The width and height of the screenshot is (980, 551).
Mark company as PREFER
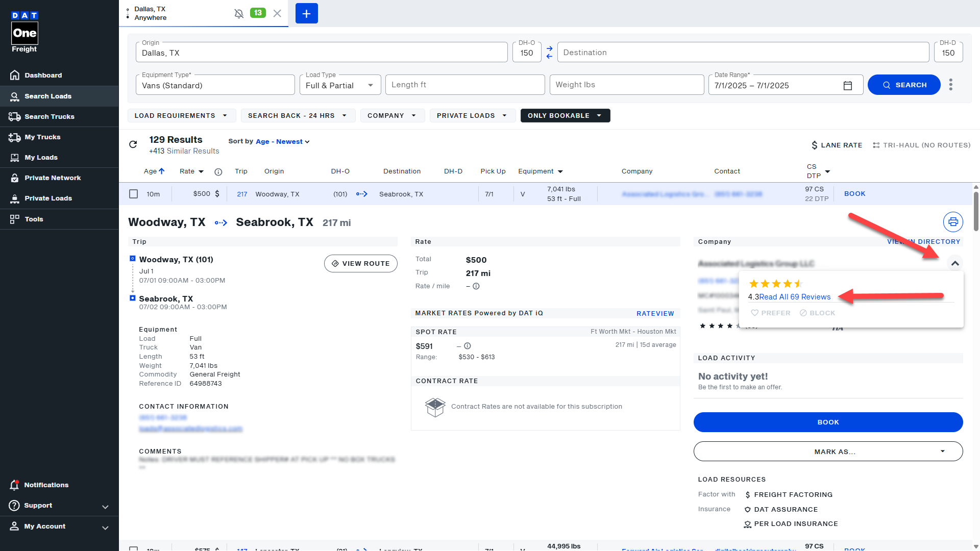[x=771, y=313]
